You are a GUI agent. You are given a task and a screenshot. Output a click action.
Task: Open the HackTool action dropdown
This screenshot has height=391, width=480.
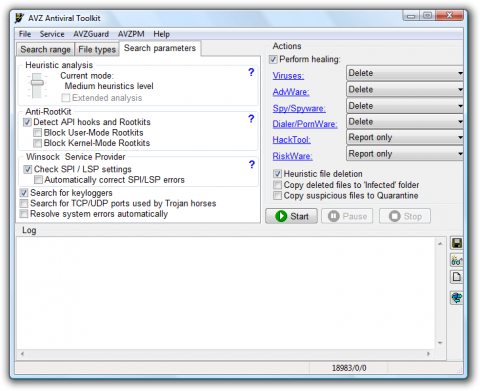coord(405,137)
